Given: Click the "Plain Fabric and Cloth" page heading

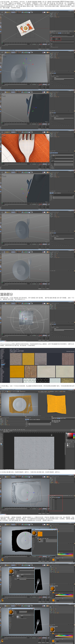Looking at the screenshot, I should [17, 351].
